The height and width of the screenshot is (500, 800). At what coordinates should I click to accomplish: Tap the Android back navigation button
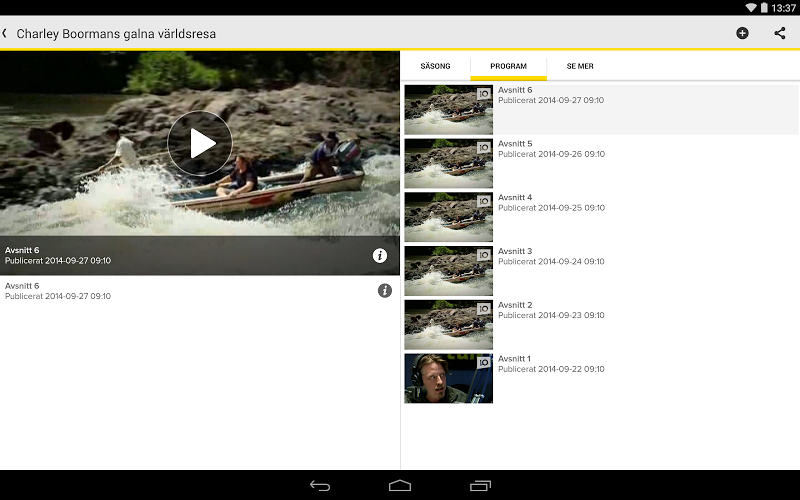[320, 486]
